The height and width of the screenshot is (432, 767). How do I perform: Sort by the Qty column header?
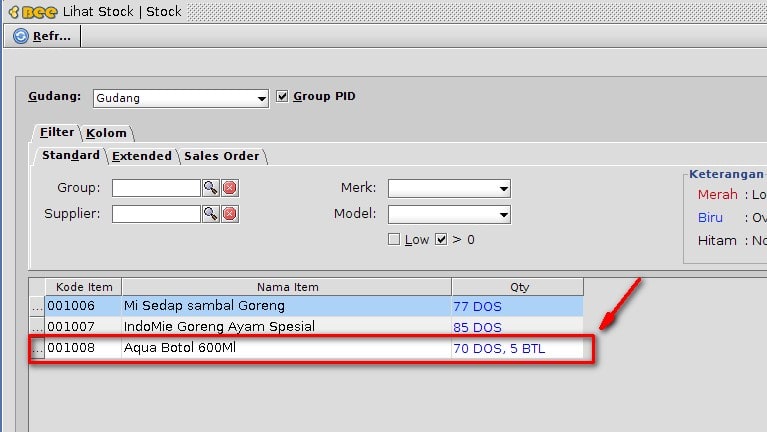click(518, 287)
